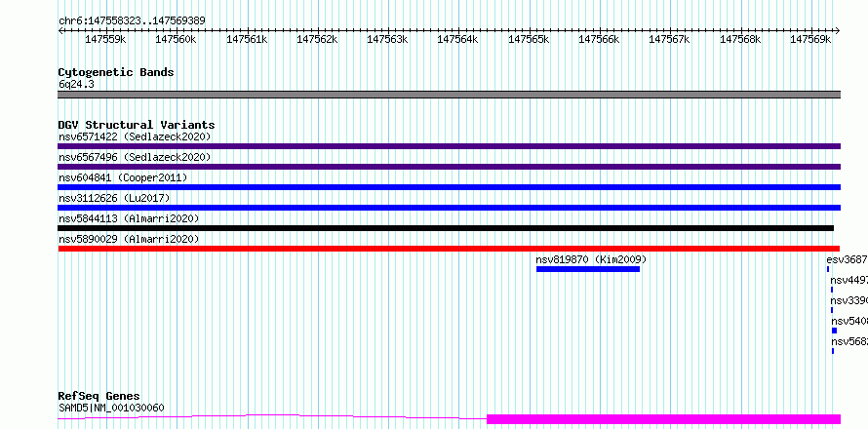Click the chr6:147558323..147569389 coordinate label

click(133, 20)
